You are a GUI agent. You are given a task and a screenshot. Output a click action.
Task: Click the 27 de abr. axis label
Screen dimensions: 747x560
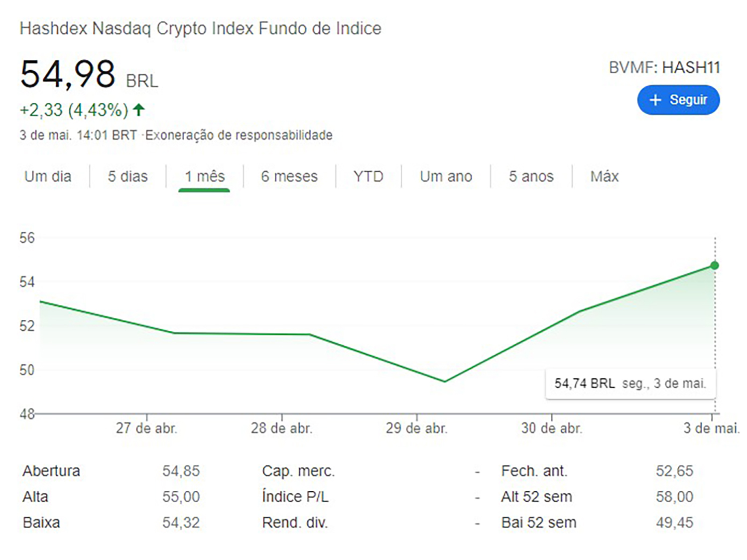pos(146,428)
